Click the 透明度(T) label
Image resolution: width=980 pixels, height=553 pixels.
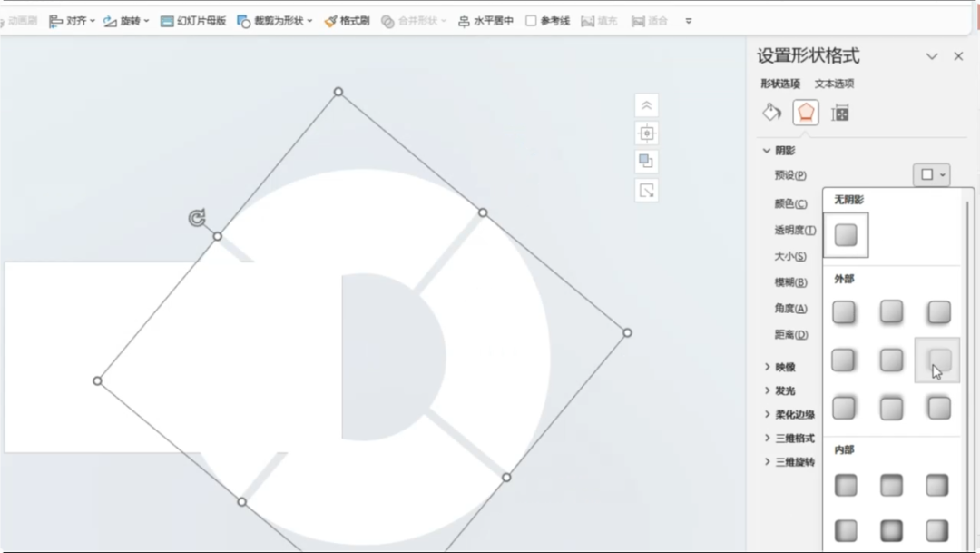(795, 231)
